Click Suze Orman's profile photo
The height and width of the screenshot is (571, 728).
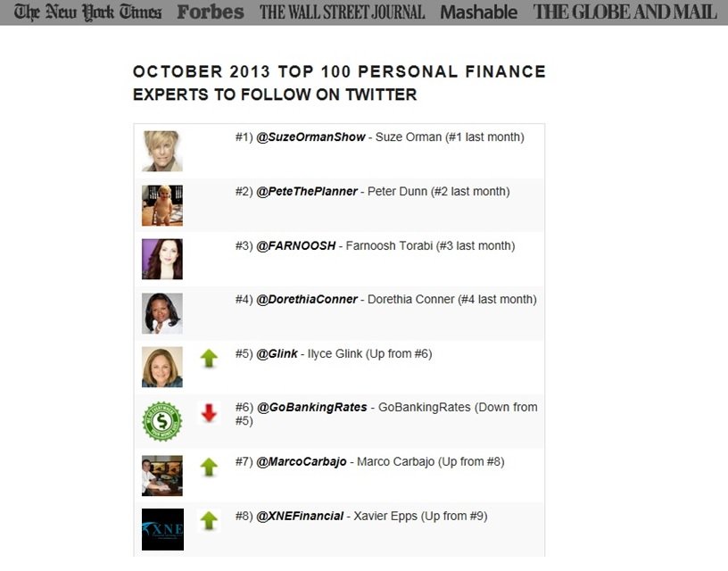click(162, 151)
